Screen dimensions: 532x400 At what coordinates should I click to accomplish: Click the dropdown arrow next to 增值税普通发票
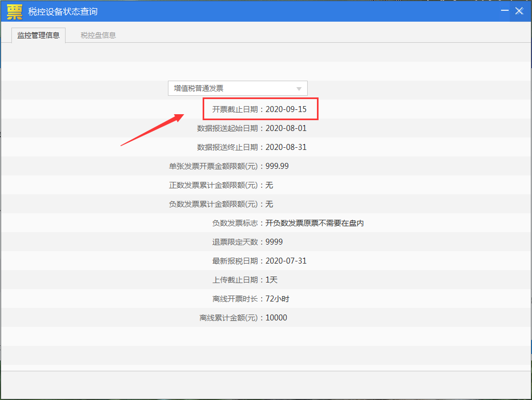tap(299, 88)
